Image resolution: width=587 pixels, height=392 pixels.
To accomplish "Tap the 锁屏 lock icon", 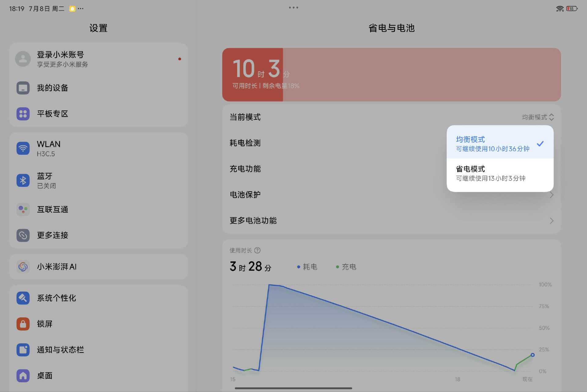I will [x=23, y=324].
